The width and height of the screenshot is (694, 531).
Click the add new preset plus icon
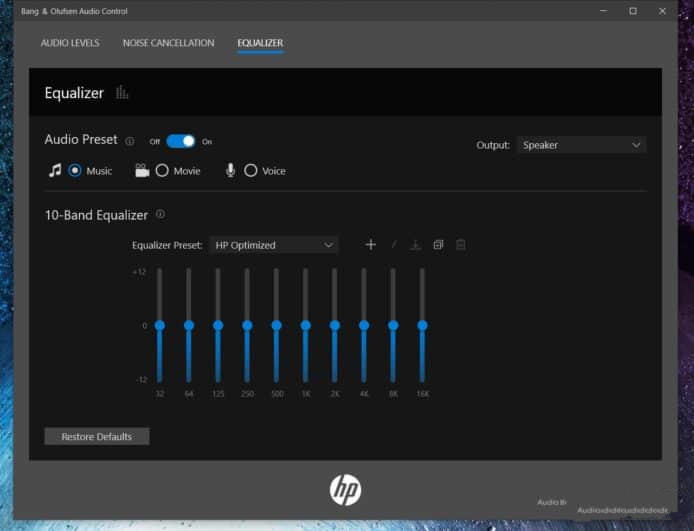(370, 245)
